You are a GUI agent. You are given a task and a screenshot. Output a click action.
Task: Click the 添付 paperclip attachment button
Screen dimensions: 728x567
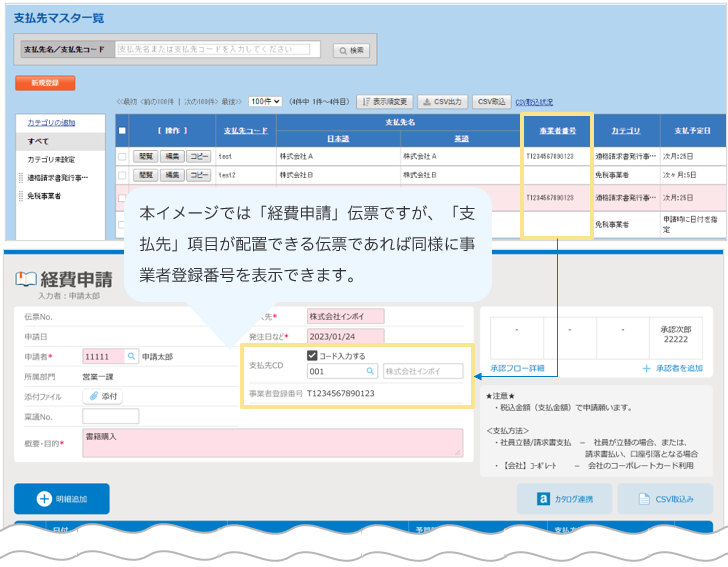pyautogui.click(x=102, y=397)
